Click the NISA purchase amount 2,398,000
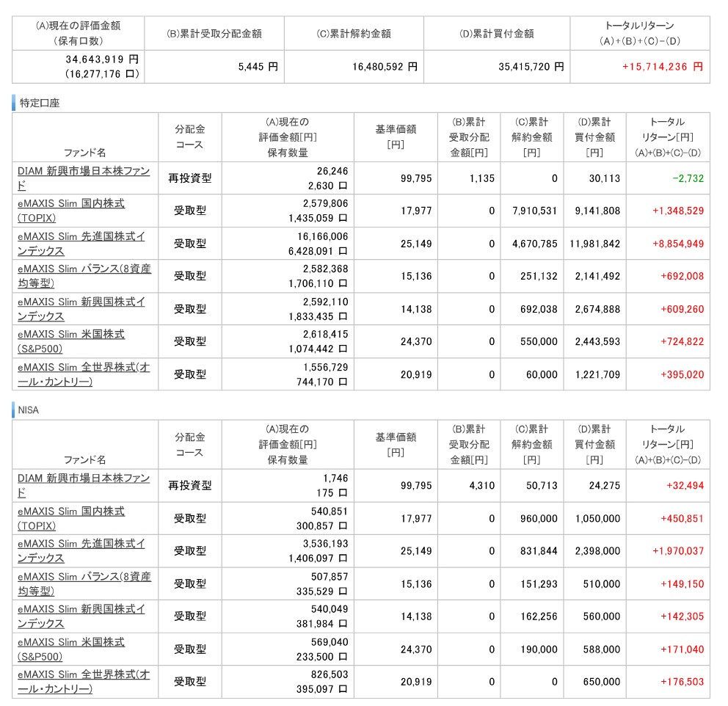 click(597, 551)
